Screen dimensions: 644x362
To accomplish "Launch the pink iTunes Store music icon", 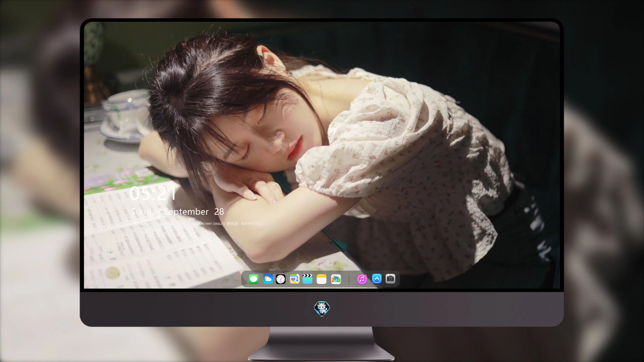I will click(362, 279).
